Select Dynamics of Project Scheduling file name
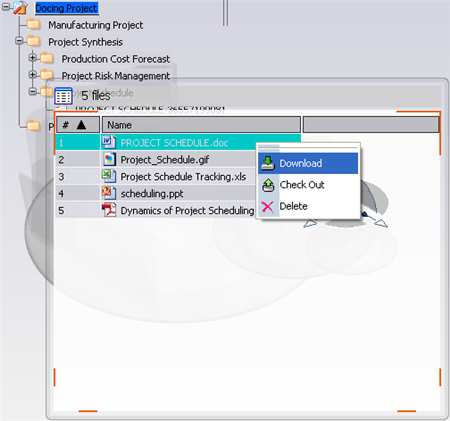This screenshot has height=421, width=450. click(x=187, y=211)
